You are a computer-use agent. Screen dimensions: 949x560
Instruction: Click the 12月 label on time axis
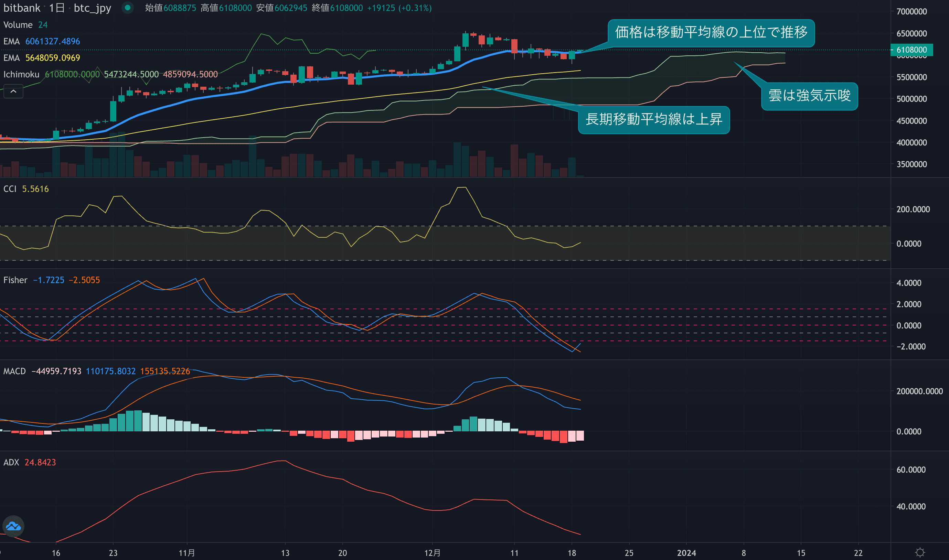432,553
